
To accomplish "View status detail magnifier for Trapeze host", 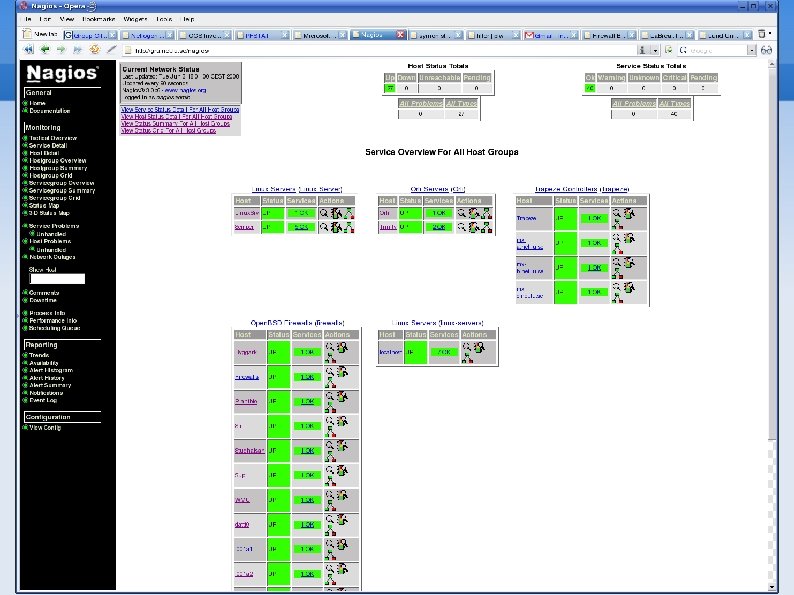I will point(616,213).
